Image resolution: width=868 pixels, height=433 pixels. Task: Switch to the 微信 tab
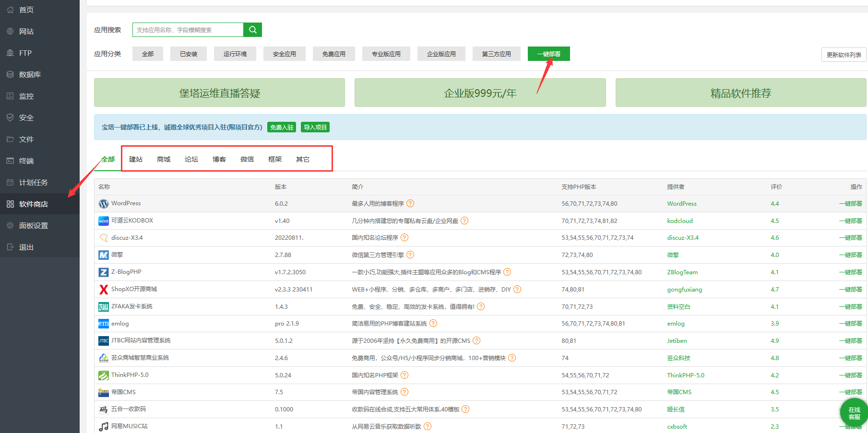pyautogui.click(x=247, y=159)
